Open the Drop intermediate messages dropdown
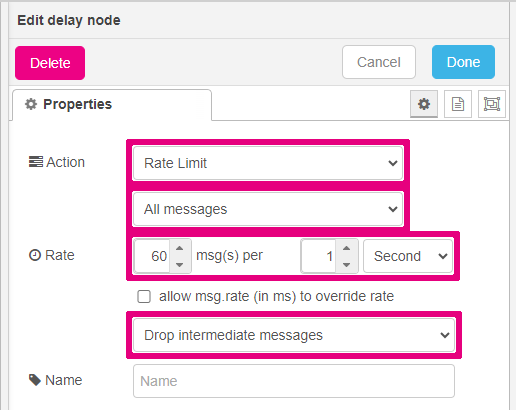Viewport: 516px width, 410px height. 294,335
